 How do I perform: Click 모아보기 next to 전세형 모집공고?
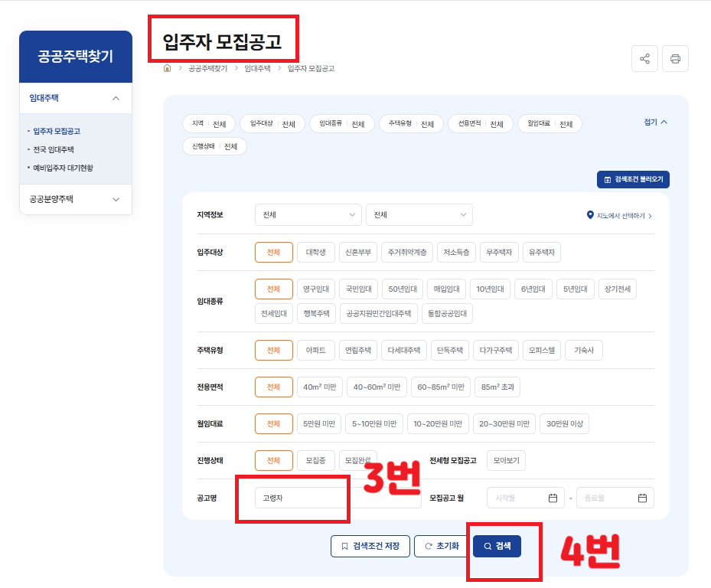click(x=506, y=460)
